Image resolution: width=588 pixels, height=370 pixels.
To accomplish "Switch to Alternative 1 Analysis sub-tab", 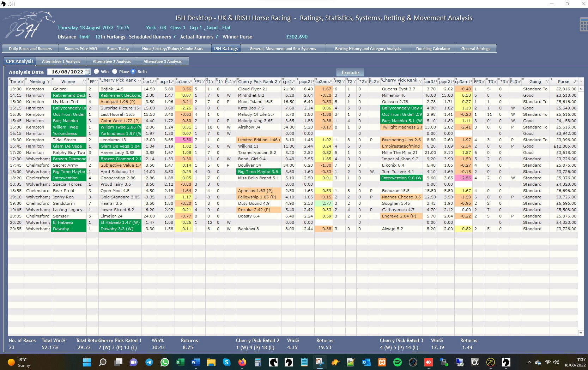I will point(61,61).
